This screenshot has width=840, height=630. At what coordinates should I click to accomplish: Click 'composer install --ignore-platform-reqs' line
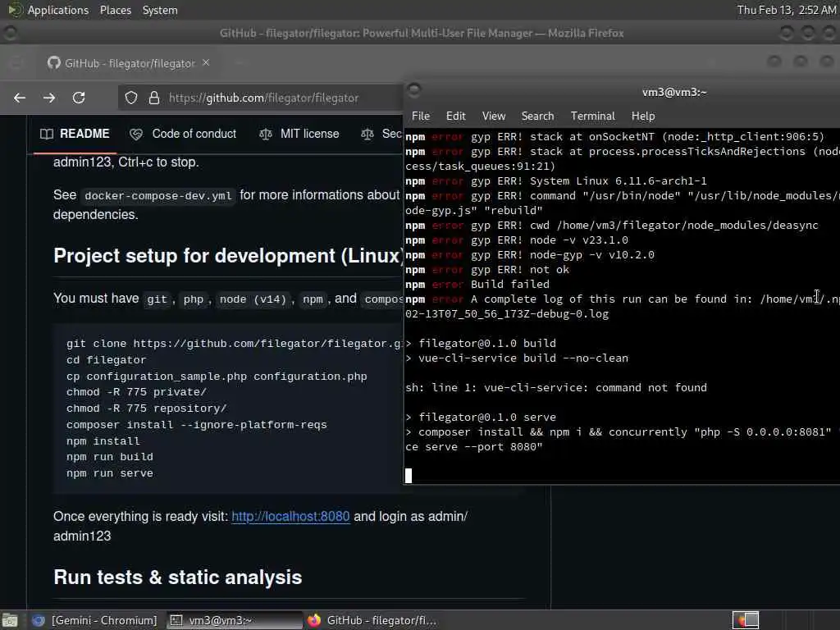(x=197, y=425)
